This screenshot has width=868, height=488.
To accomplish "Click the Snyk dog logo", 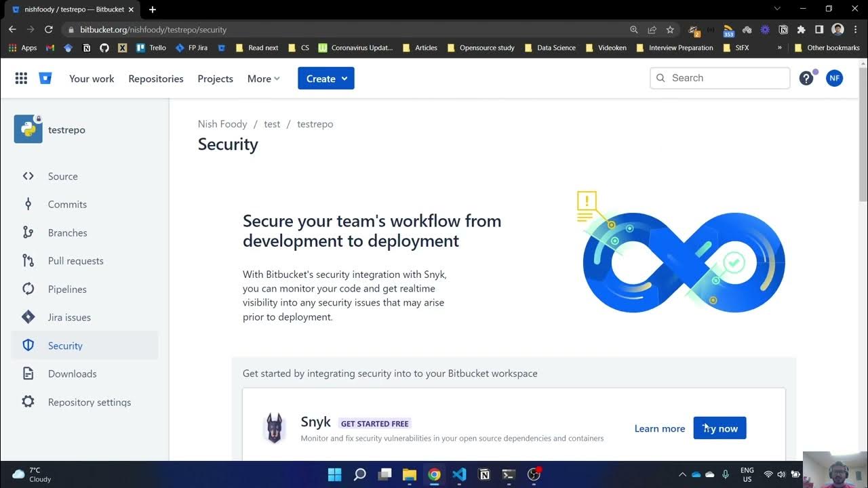I will click(x=275, y=428).
